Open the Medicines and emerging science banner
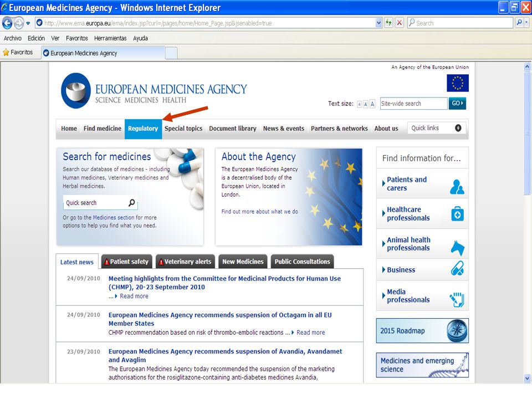The height and width of the screenshot is (399, 532). [422, 365]
